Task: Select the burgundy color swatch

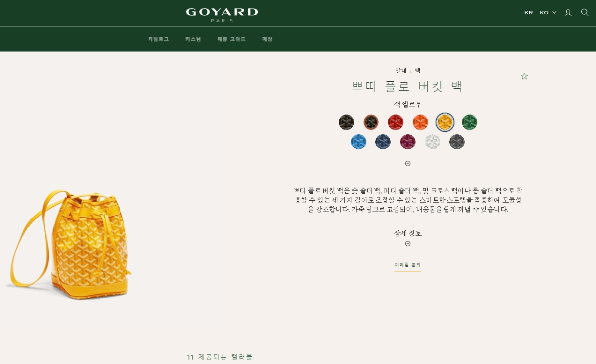Action: pos(408,142)
